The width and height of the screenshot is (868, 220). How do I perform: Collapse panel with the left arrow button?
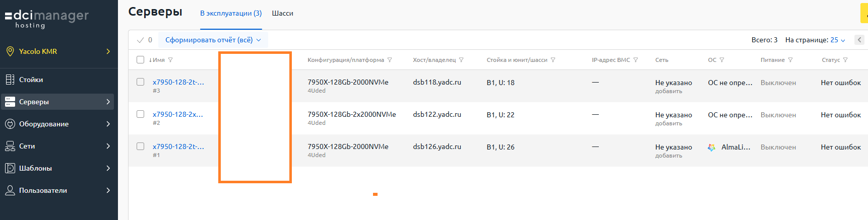click(x=859, y=40)
